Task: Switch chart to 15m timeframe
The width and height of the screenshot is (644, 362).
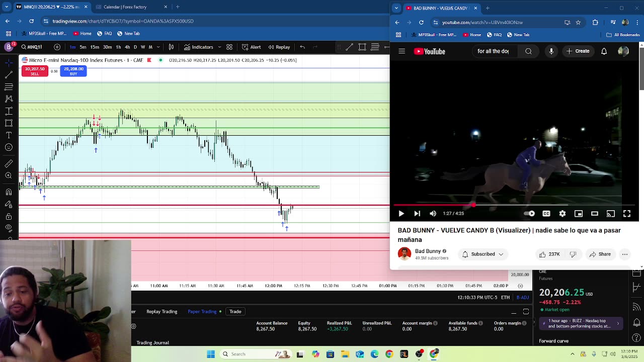Action: click(x=95, y=47)
